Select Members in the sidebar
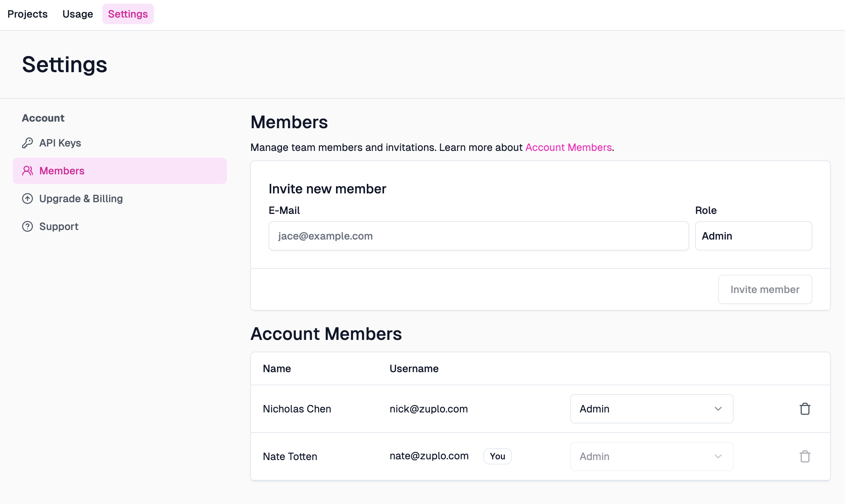Viewport: 845px width, 504px height. click(120, 171)
